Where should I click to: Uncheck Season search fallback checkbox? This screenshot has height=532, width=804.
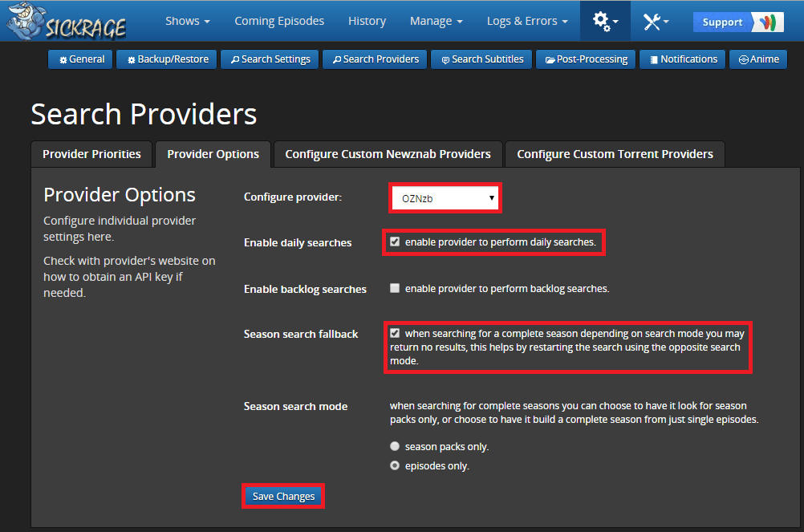coord(395,333)
